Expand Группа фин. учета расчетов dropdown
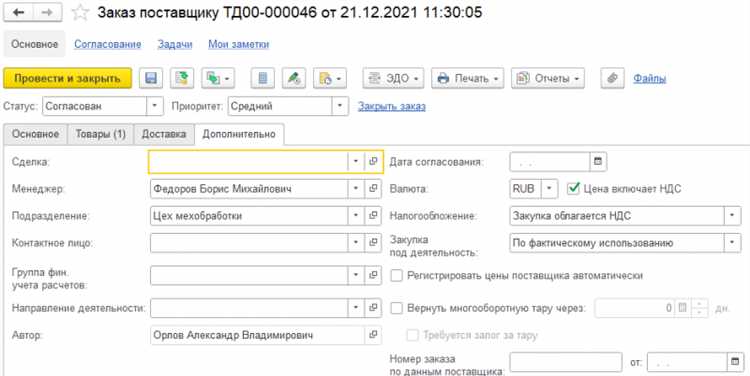This screenshot has height=376, width=750. (x=356, y=275)
